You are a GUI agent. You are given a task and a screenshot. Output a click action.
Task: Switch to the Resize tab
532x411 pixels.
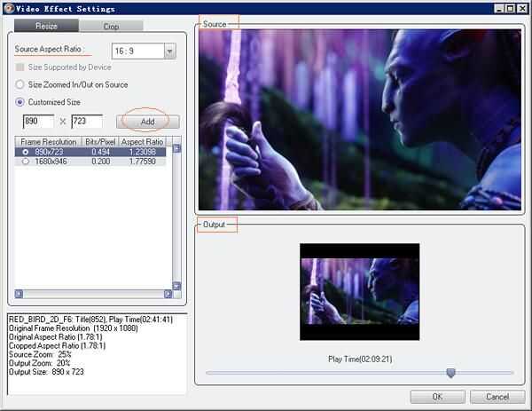click(x=46, y=26)
